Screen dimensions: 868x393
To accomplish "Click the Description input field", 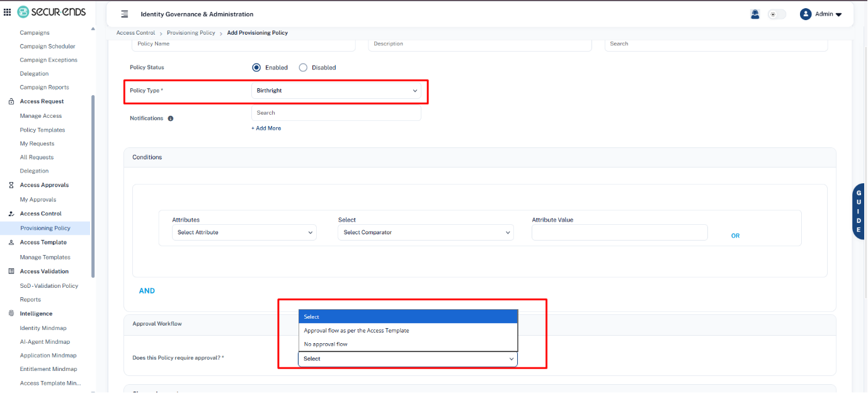I will point(480,44).
